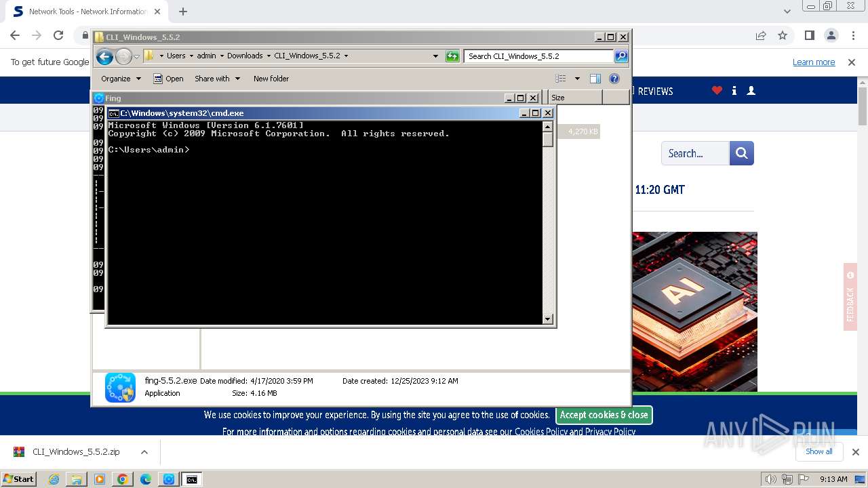Image resolution: width=868 pixels, height=488 pixels.
Task: Click the cmd window scroll up arrow
Action: 547,126
